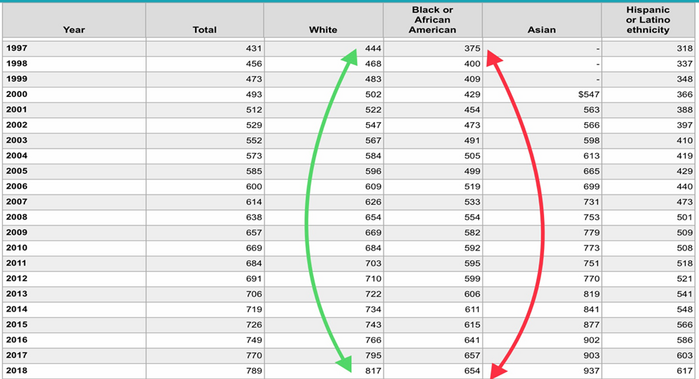This screenshot has height=379, width=699.
Task: Select the Asian column header
Action: 542,30
